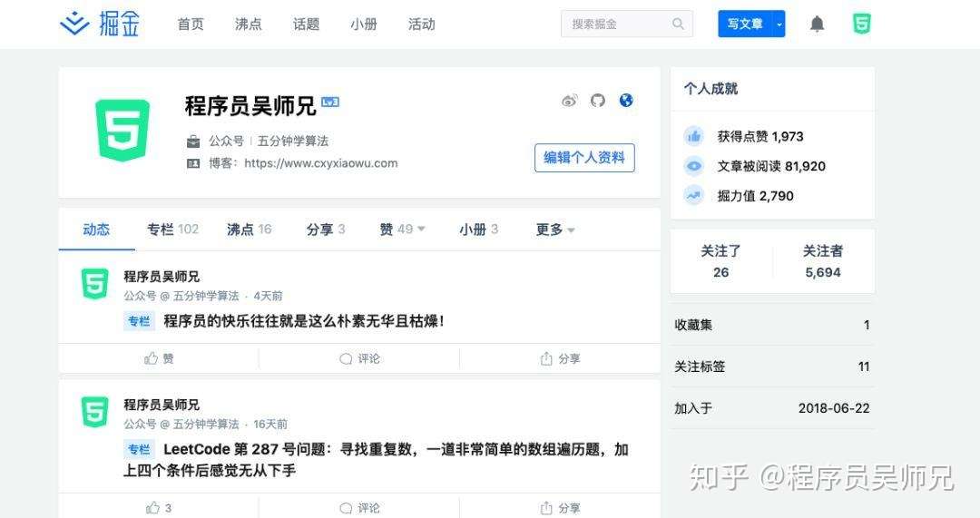Click the search magnifier icon
The height and width of the screenshot is (518, 980).
point(678,24)
